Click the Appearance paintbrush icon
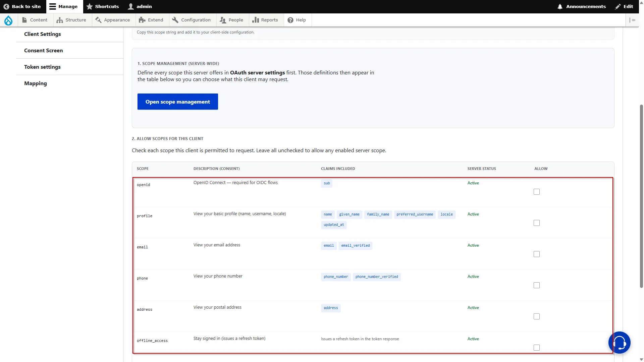644x362 pixels. coord(98,20)
